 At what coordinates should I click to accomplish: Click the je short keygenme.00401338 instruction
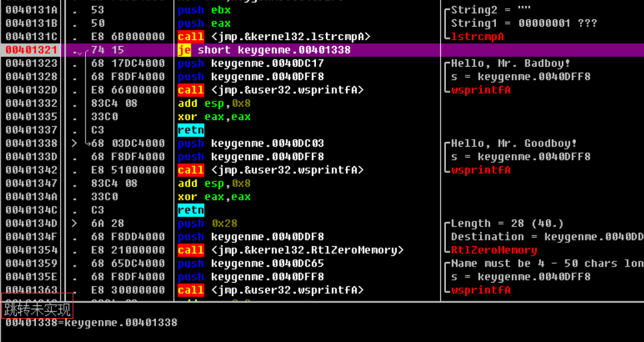pyautogui.click(x=263, y=50)
